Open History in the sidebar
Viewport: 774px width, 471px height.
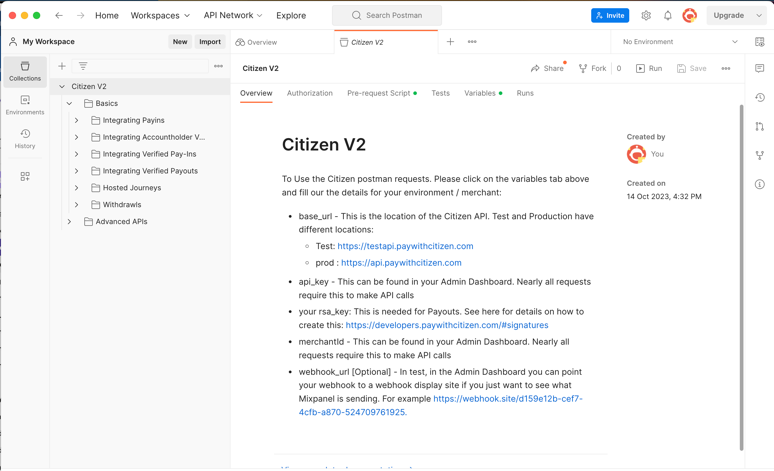pos(25,139)
